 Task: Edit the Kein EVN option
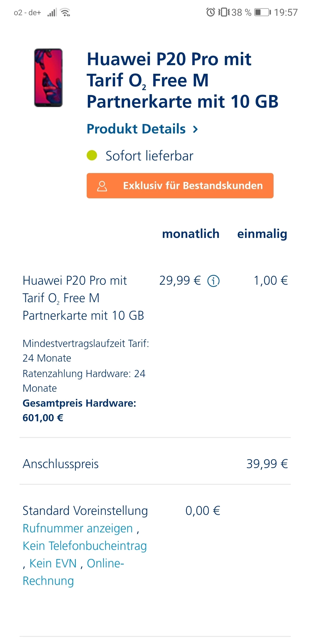click(53, 563)
